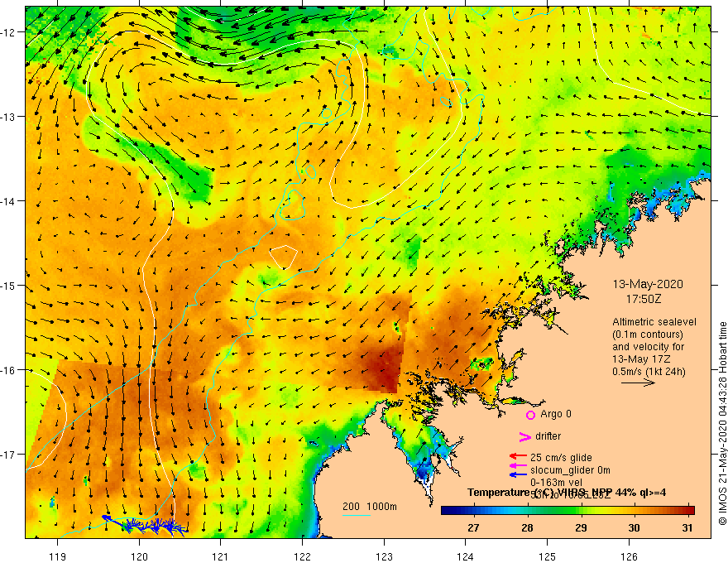Click latitude axis label -15

click(8, 285)
